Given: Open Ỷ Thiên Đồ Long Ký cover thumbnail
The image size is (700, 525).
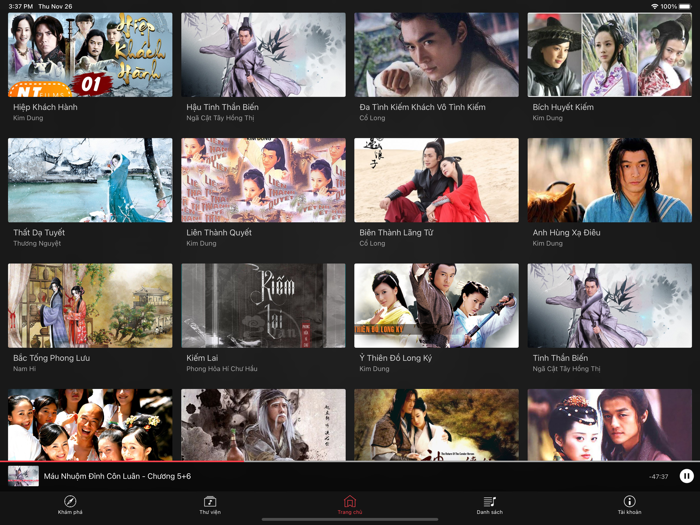Looking at the screenshot, I should click(x=437, y=306).
